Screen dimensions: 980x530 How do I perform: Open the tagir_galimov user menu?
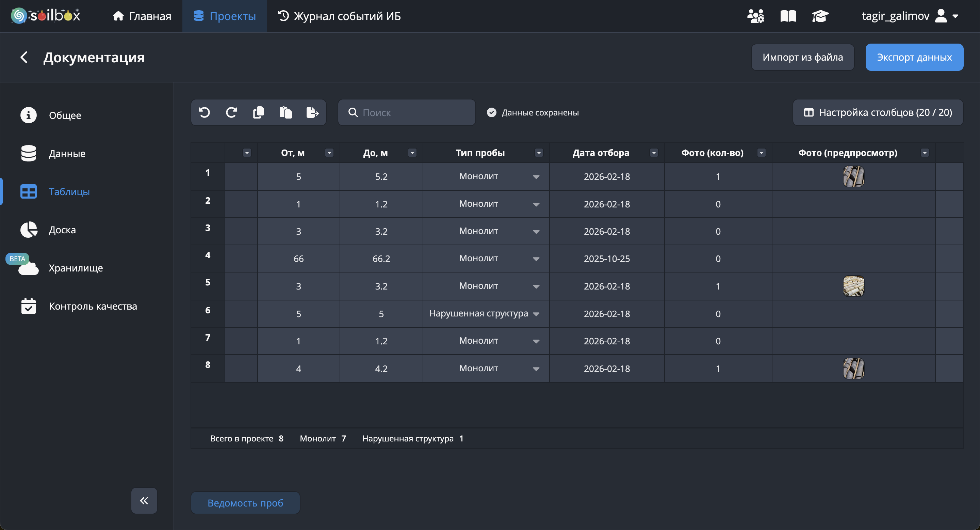909,16
